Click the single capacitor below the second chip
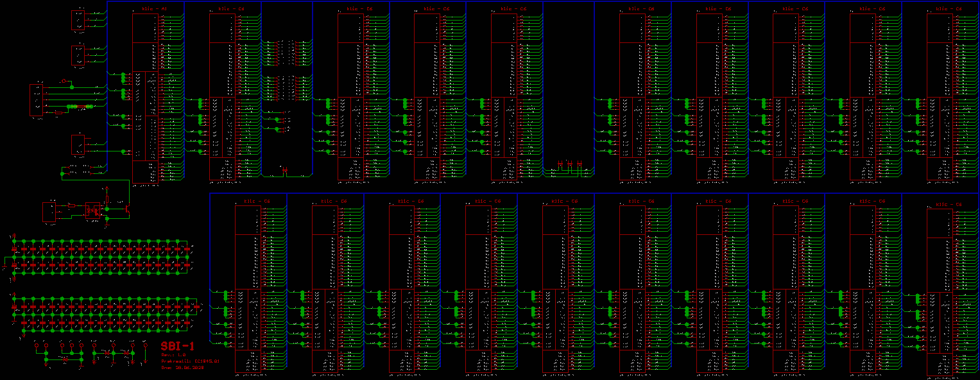Image resolution: width=980 pixels, height=380 pixels. [x=286, y=170]
